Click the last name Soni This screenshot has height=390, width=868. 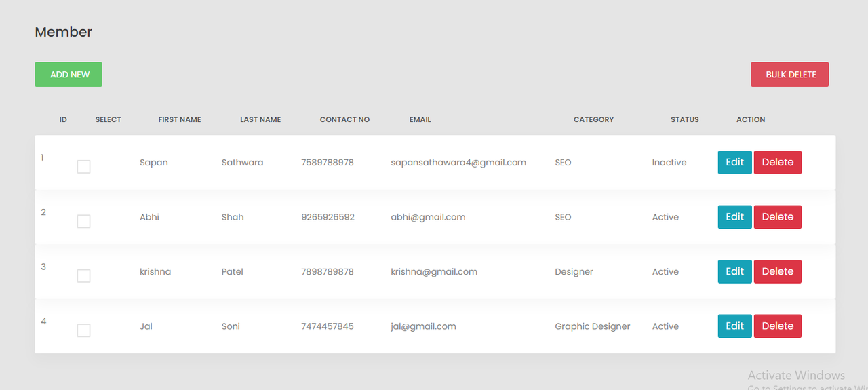231,326
